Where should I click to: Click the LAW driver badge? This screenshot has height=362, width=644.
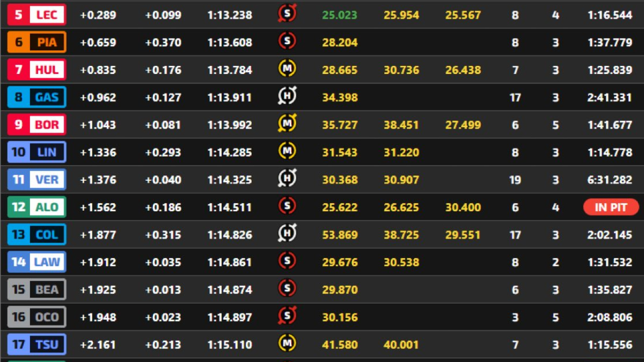(36, 262)
